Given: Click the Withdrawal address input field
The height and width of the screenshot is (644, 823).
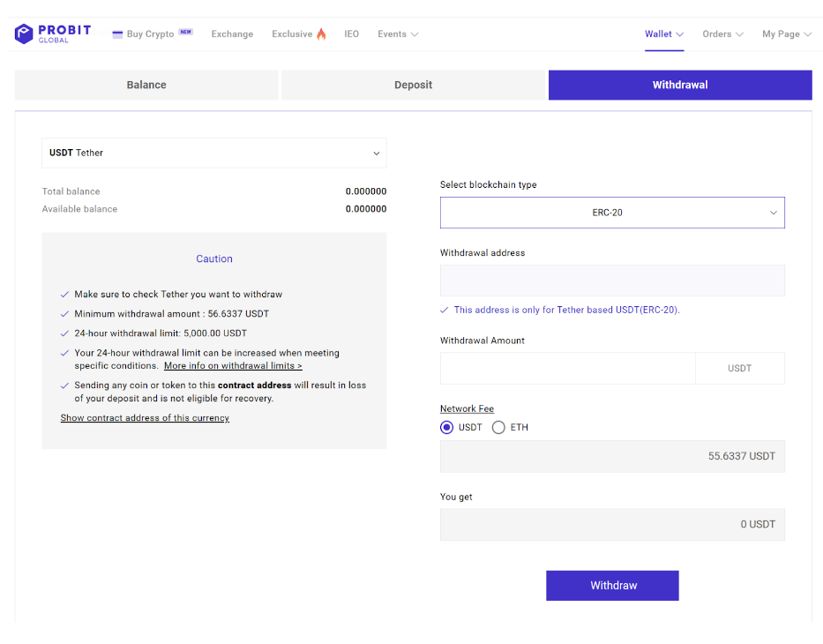Looking at the screenshot, I should coord(612,281).
